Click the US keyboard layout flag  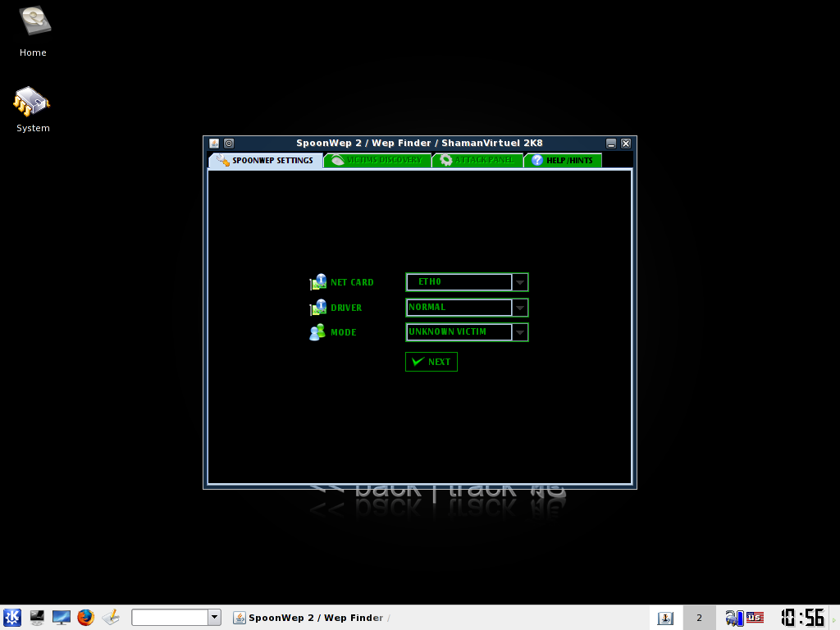755,618
